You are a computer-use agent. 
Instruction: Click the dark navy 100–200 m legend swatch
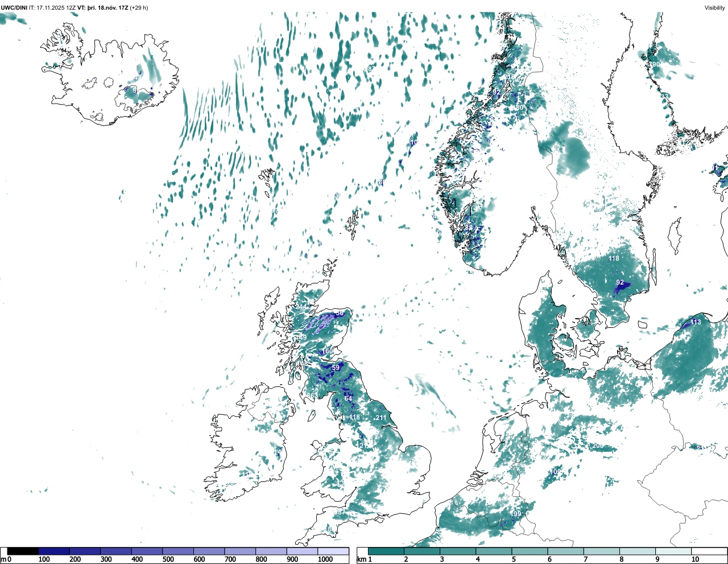pos(54,551)
